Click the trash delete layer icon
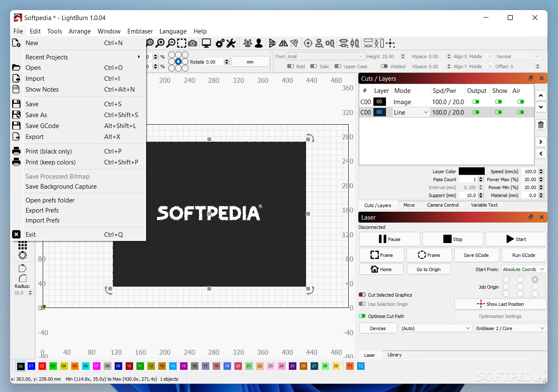Viewport: 558px width, 392px height. 541,125
